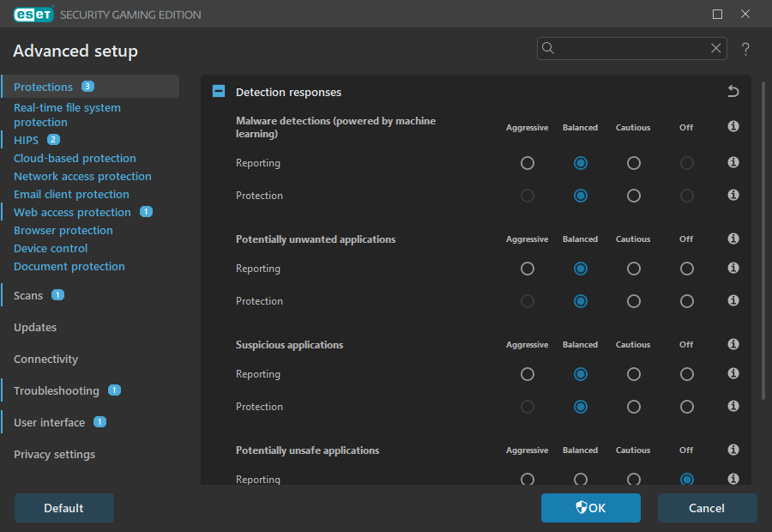Click the OK button
The width and height of the screenshot is (772, 532).
click(591, 508)
